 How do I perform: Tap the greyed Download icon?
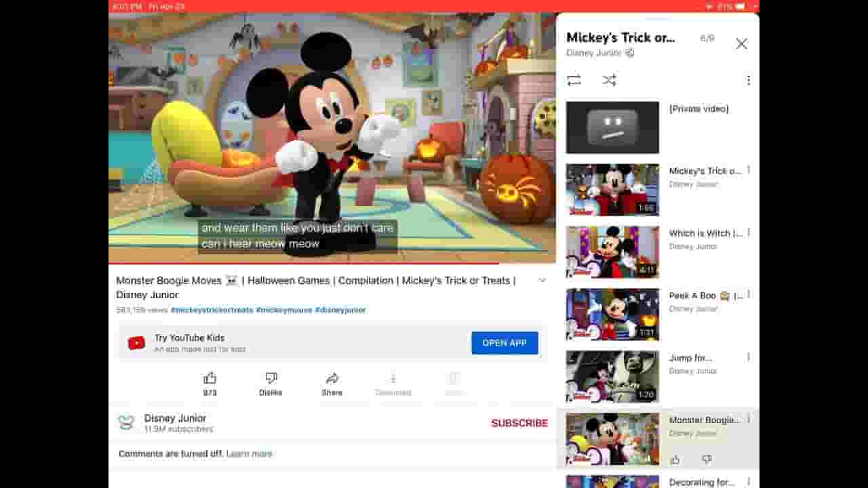pyautogui.click(x=393, y=378)
